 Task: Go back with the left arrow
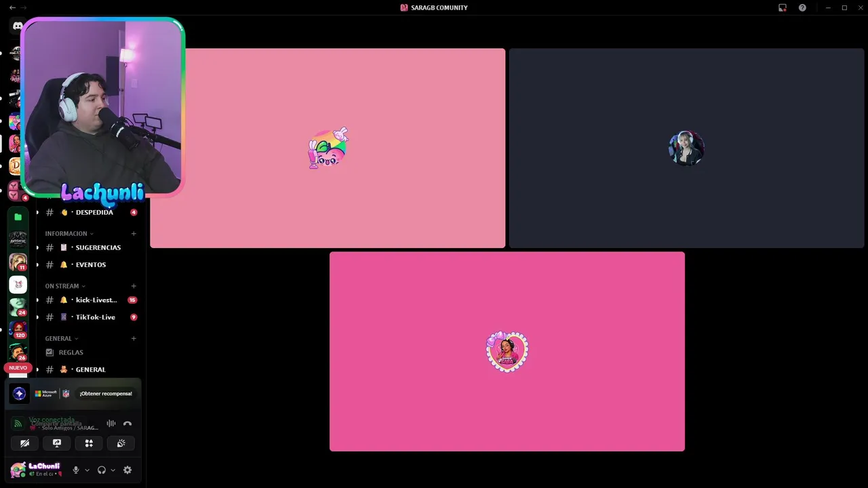pyautogui.click(x=12, y=7)
